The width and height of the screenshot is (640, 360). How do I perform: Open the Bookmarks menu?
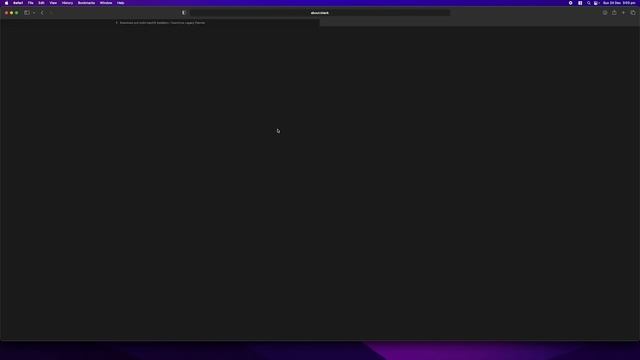point(86,3)
